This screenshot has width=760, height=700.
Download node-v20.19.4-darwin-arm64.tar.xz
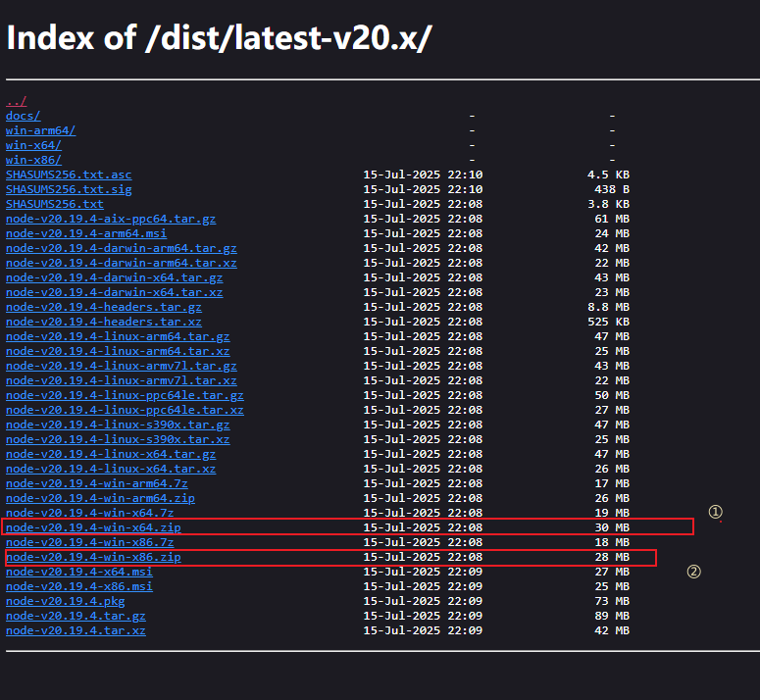click(122, 263)
